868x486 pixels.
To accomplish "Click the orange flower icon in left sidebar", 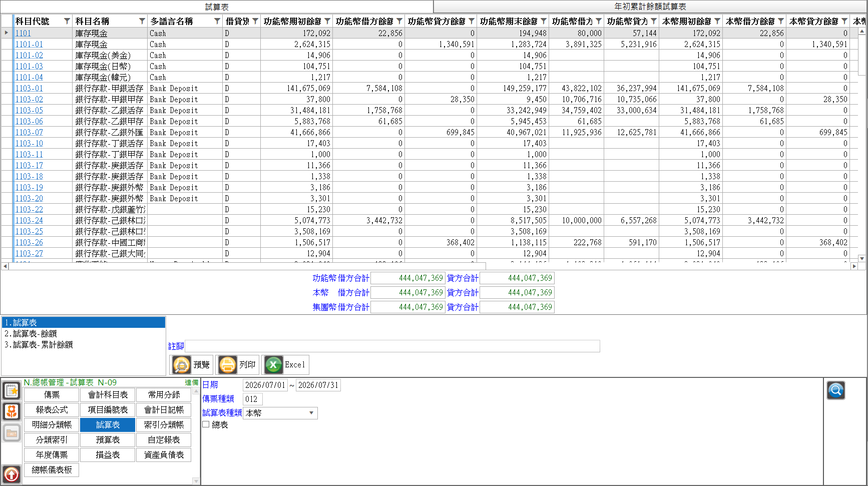I will click(x=12, y=411).
